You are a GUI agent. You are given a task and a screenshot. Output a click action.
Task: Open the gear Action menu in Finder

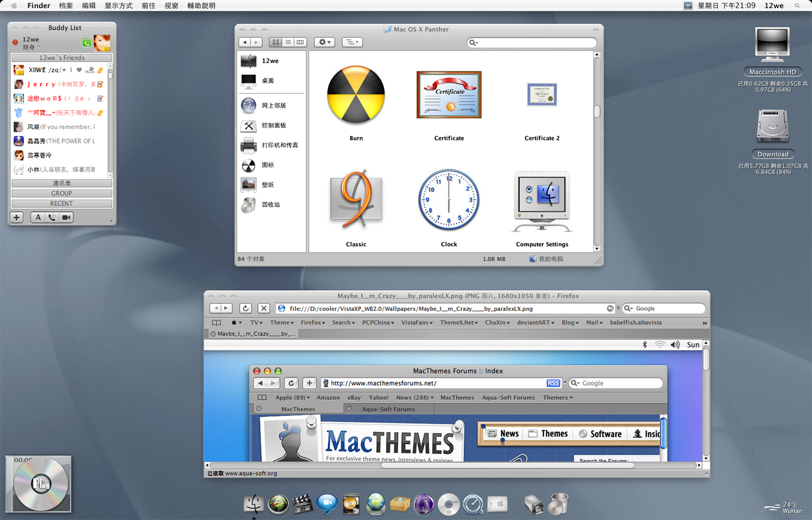click(x=324, y=42)
